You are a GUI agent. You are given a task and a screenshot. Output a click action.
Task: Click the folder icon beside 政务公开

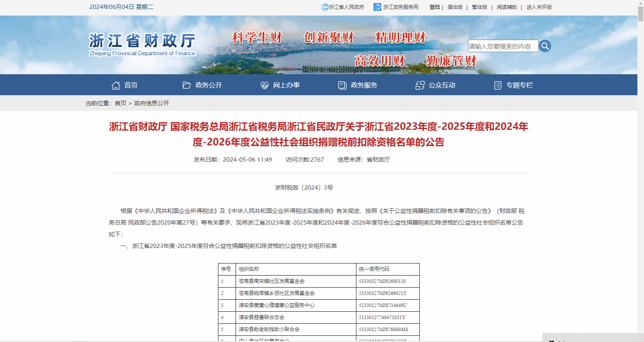[187, 85]
